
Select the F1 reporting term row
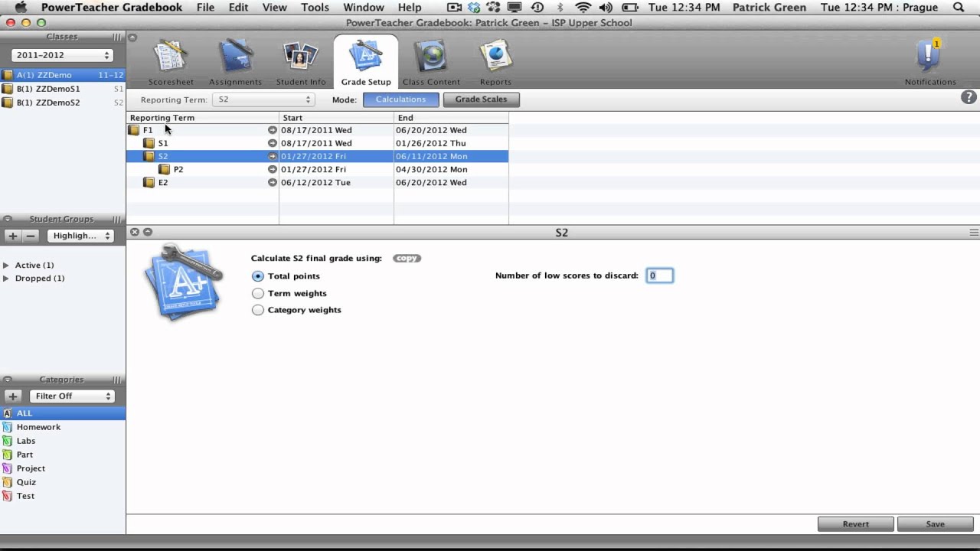(x=317, y=130)
